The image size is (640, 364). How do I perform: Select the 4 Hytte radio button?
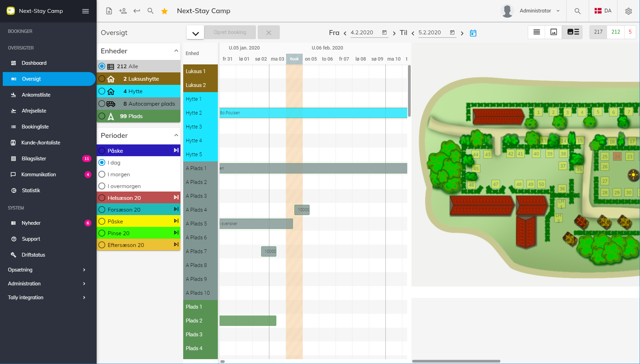[x=102, y=91]
